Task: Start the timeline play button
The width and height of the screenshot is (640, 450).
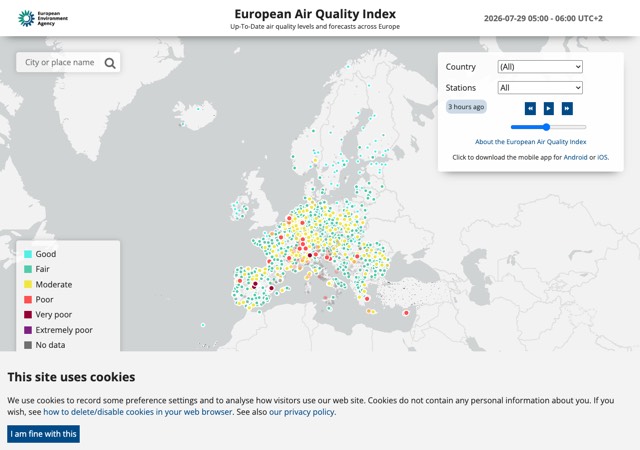Action: point(549,109)
